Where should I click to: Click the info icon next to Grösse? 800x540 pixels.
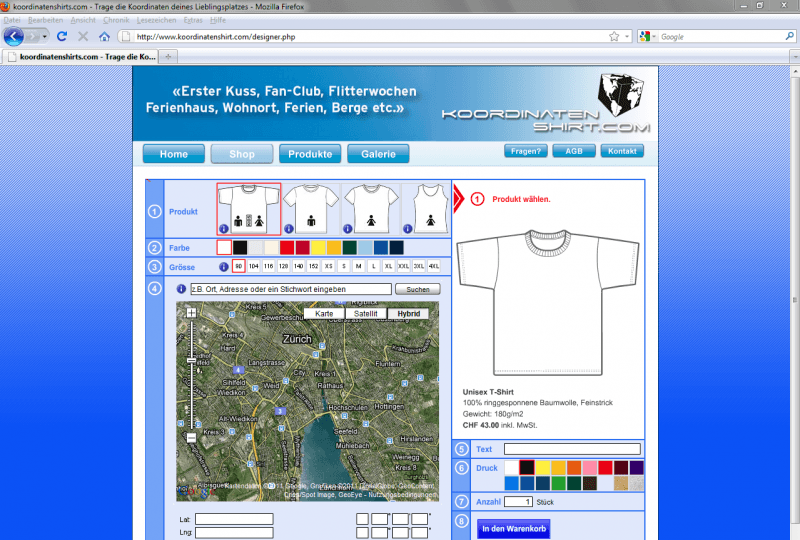click(x=223, y=267)
